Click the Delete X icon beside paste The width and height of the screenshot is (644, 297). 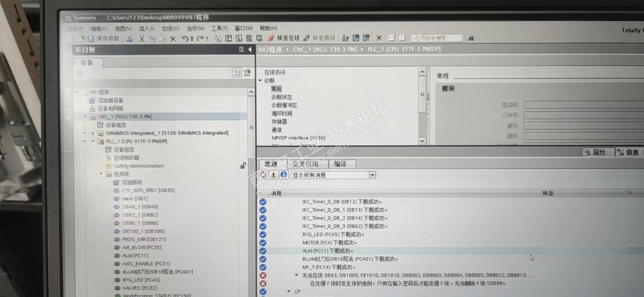[173, 39]
